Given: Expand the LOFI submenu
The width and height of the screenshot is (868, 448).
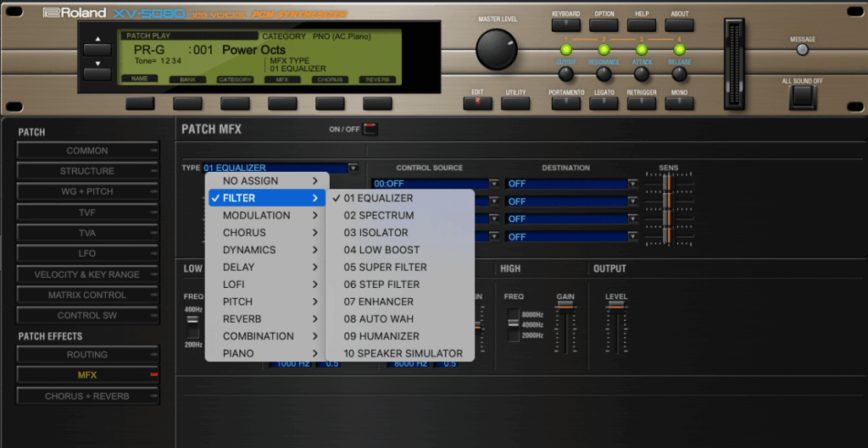Looking at the screenshot, I should coord(267,285).
